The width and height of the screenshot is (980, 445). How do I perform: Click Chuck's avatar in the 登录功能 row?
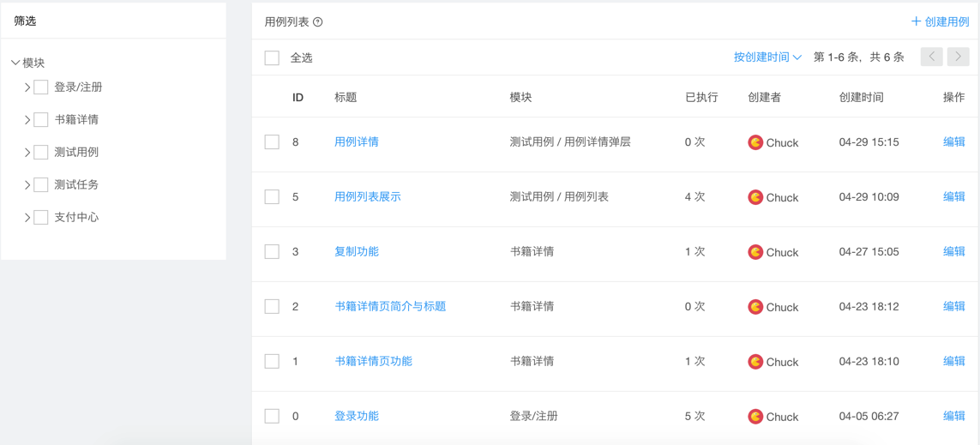(755, 417)
